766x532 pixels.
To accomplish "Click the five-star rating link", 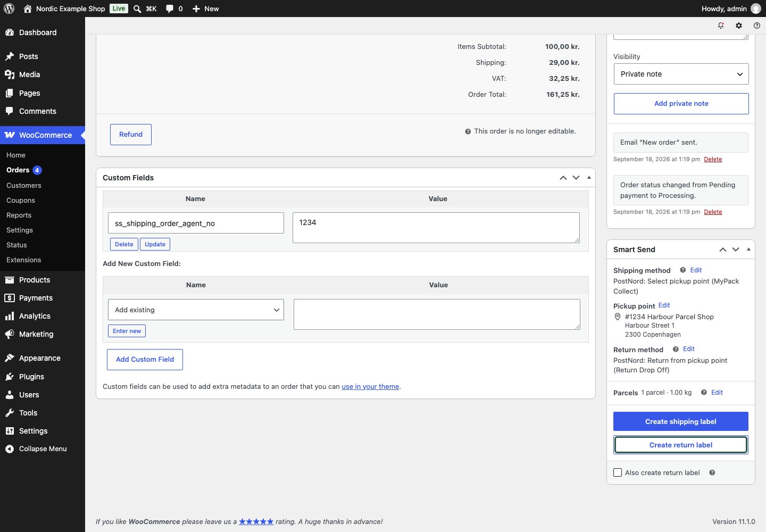I will click(x=256, y=522).
